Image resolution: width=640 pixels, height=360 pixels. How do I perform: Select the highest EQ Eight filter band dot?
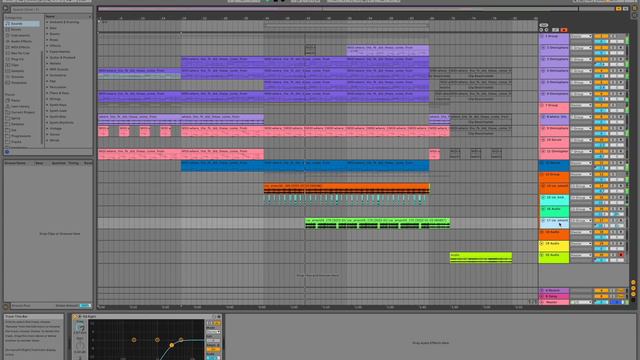pyautogui.click(x=181, y=340)
